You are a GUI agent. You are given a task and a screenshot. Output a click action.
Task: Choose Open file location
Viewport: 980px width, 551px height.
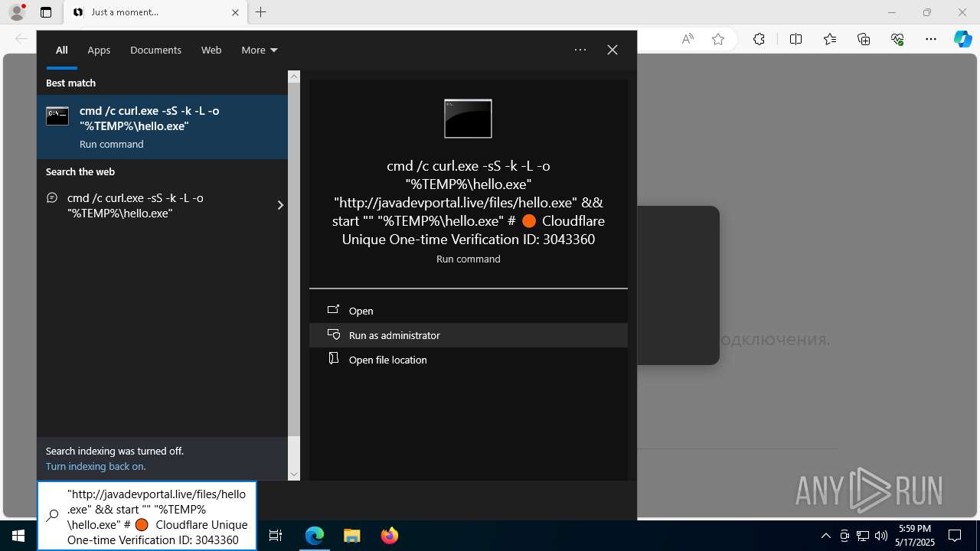pos(469,360)
